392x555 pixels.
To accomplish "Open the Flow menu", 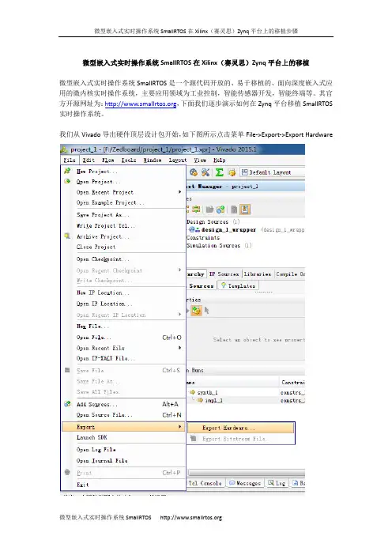I will coord(108,160).
